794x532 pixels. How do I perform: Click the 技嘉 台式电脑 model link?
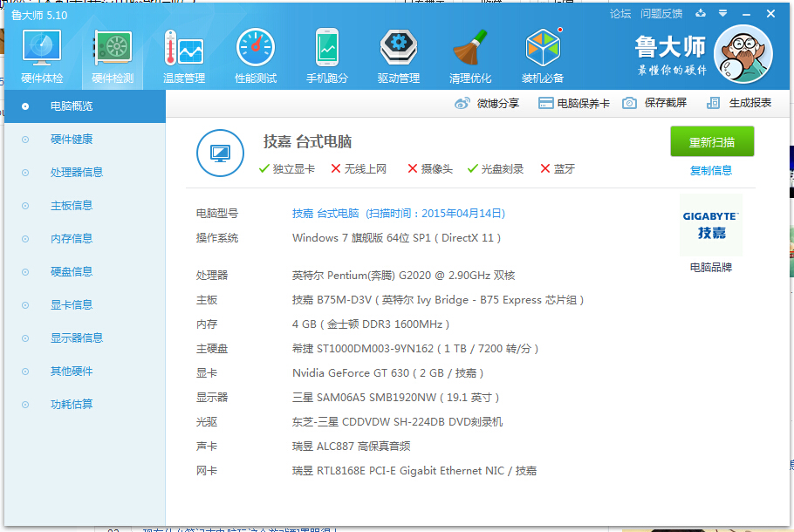399,213
